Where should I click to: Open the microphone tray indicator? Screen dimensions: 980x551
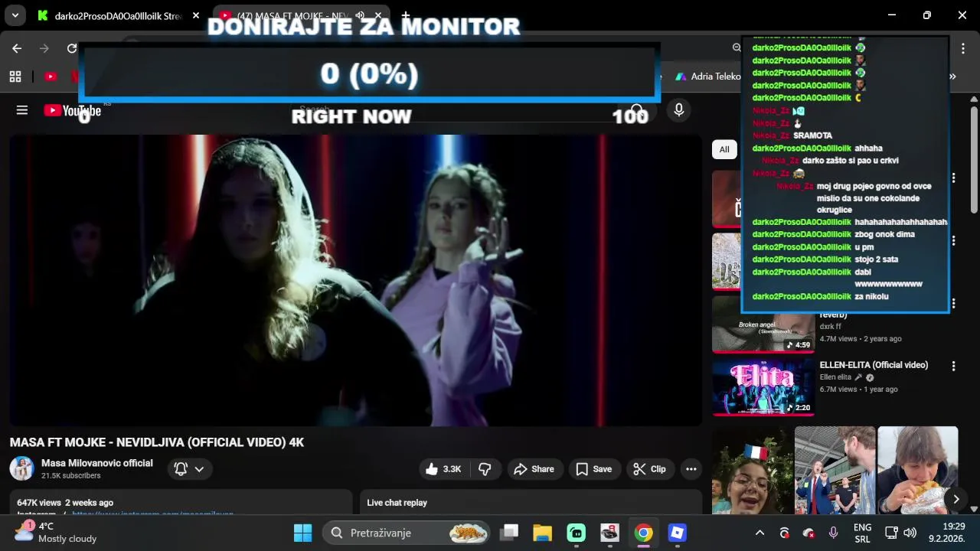coord(833,533)
